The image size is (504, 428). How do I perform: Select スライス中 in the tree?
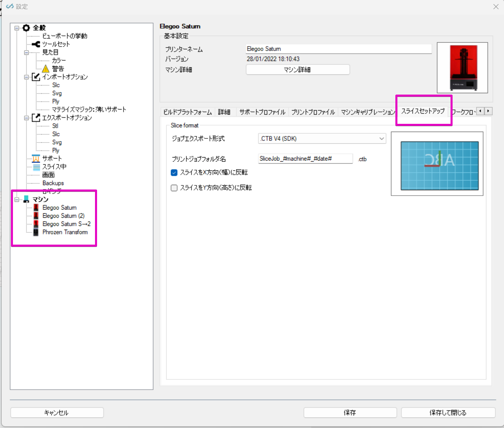coord(54,167)
